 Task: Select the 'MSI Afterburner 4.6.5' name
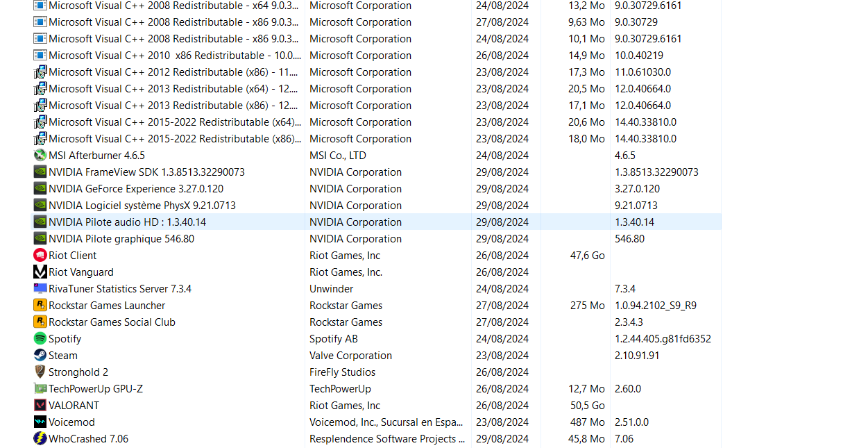click(x=96, y=156)
